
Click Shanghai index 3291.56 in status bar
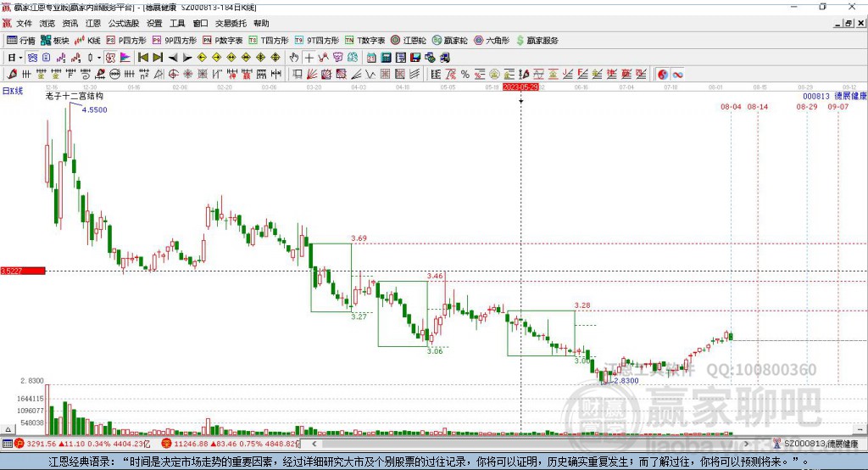coord(41,444)
